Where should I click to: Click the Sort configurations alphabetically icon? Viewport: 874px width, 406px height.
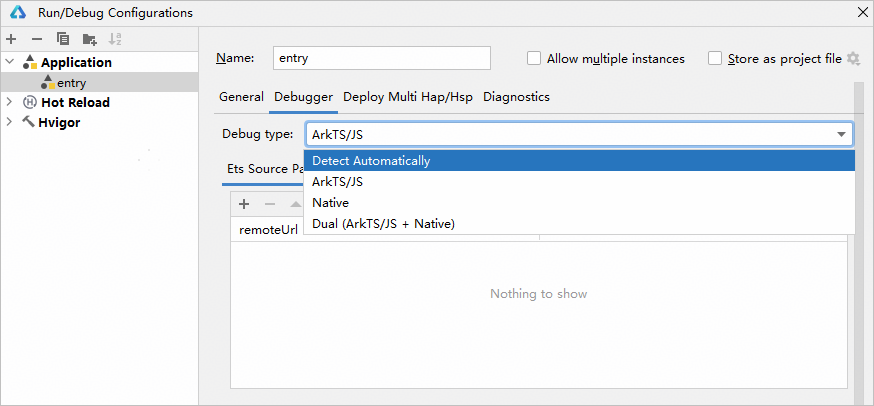(x=115, y=39)
